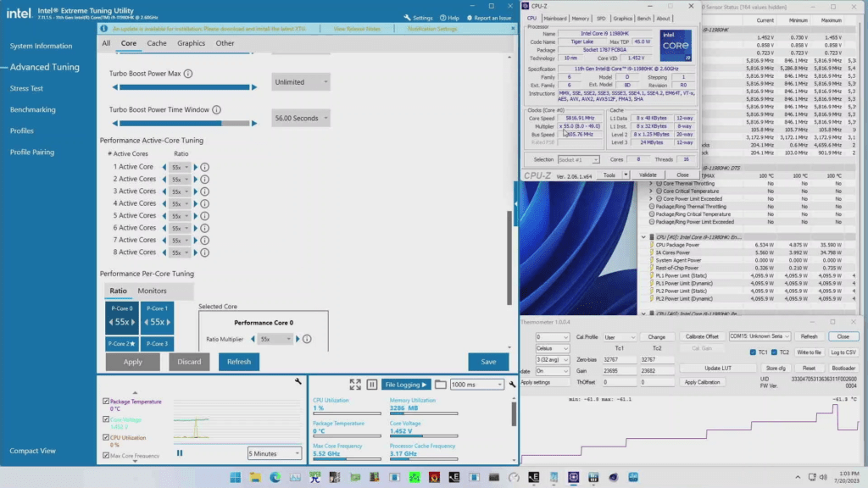Image resolution: width=868 pixels, height=488 pixels.
Task: Open 56.00 Seconds time window dropdown
Action: [301, 119]
